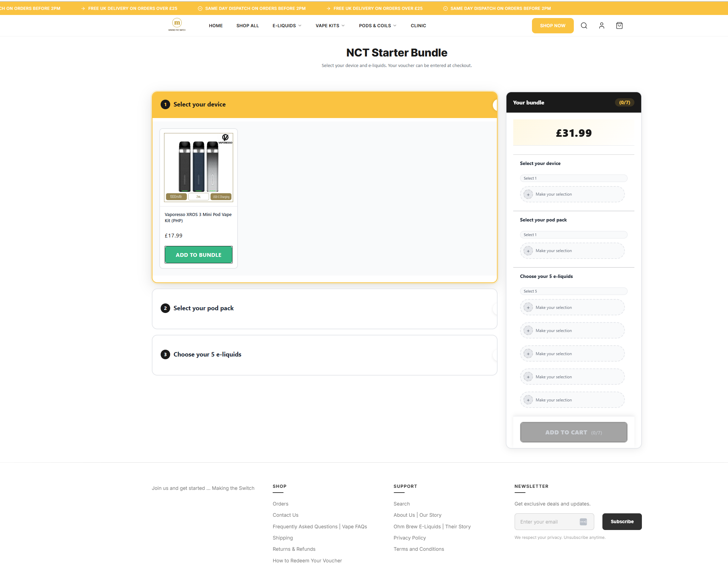The height and width of the screenshot is (563, 728).
Task: Click first e-liquid plus selection icon
Action: [528, 308]
